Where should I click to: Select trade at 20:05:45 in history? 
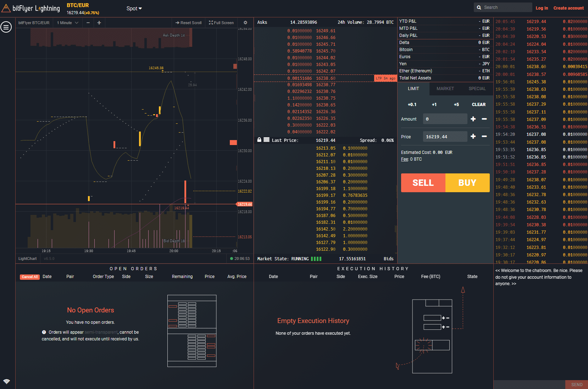pos(541,22)
